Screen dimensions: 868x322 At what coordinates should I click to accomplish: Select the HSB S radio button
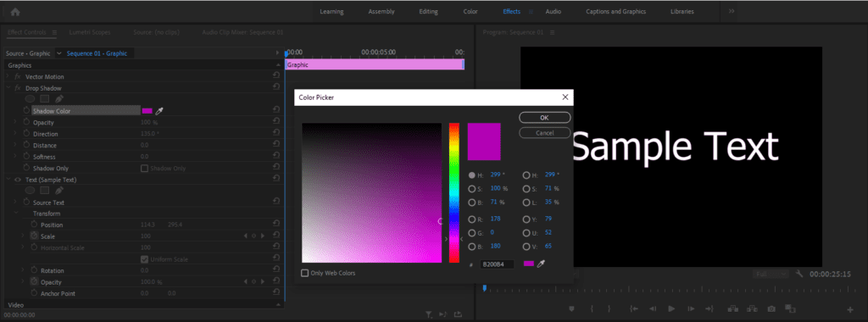pos(471,189)
